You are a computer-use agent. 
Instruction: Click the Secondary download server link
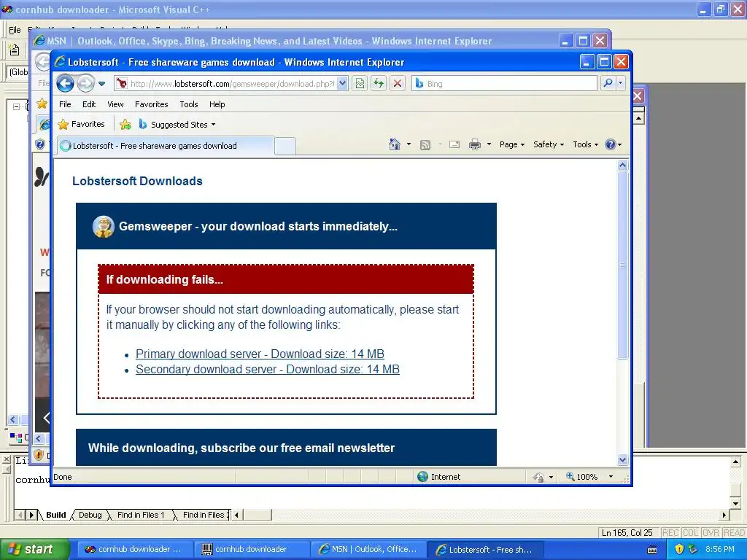pyautogui.click(x=268, y=369)
